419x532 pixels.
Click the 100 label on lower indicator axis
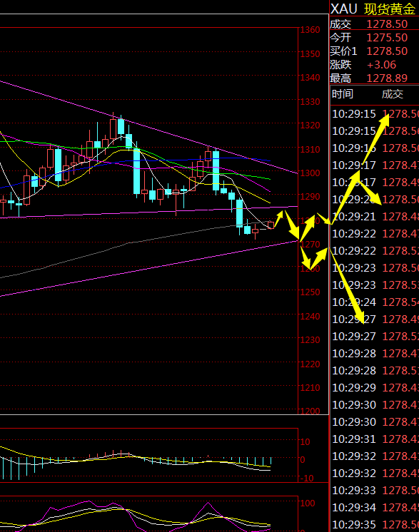307,503
